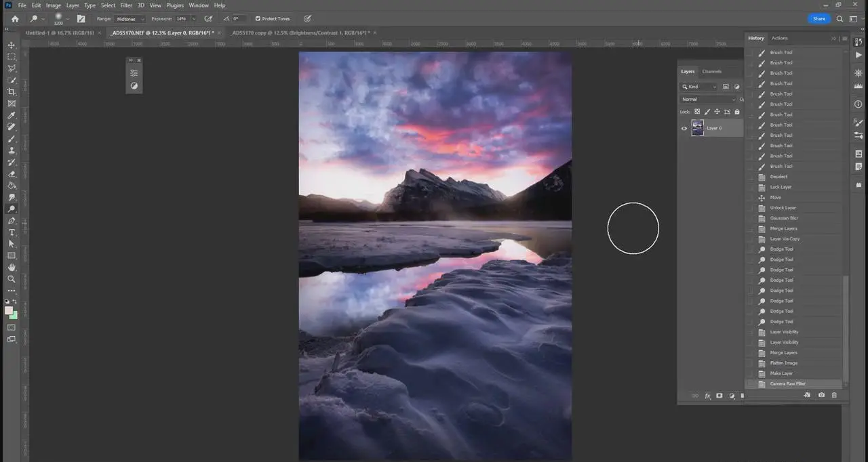Switch to the Channels tab
868x462 pixels.
[712, 71]
